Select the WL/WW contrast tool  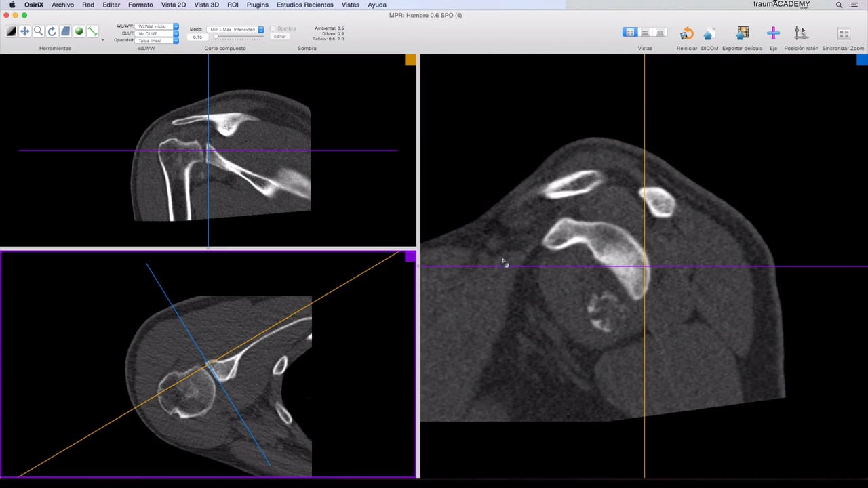(11, 31)
